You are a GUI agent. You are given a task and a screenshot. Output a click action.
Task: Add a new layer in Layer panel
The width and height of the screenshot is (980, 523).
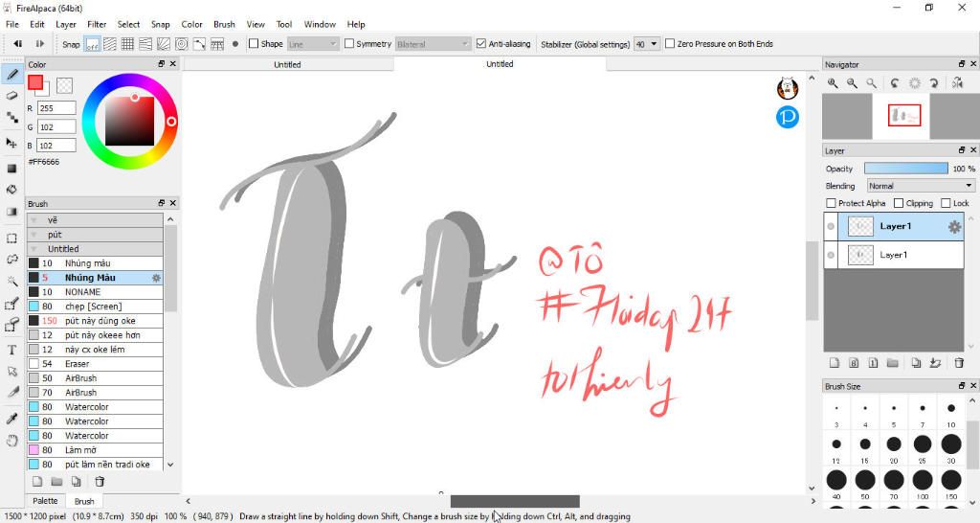834,363
